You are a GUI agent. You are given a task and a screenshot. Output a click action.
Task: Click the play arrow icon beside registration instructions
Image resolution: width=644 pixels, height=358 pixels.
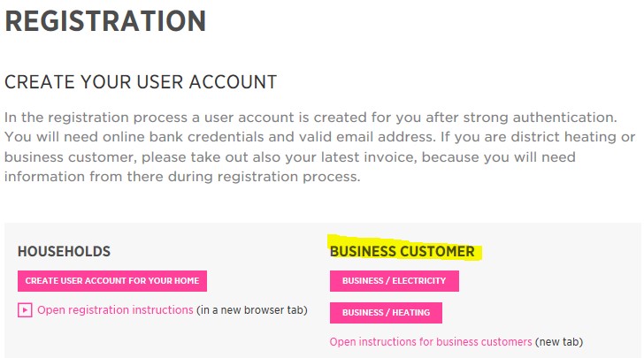click(25, 310)
